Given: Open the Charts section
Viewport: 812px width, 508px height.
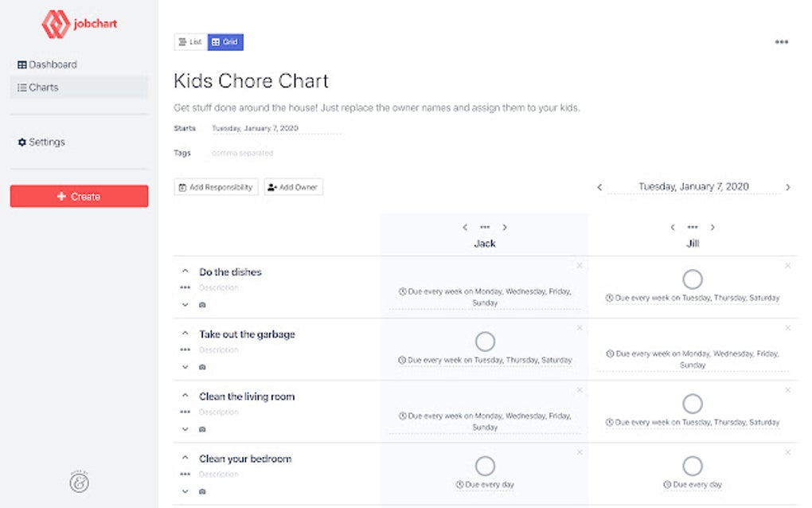Looking at the screenshot, I should (79, 88).
